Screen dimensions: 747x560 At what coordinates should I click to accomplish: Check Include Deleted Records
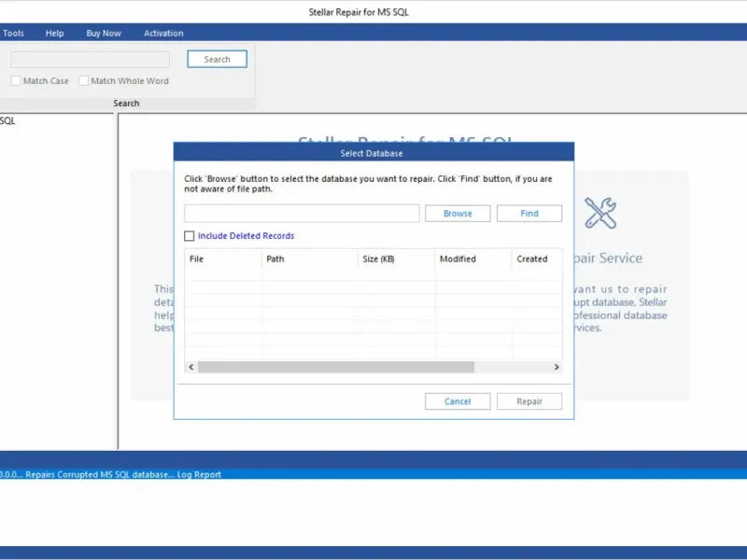pos(190,236)
